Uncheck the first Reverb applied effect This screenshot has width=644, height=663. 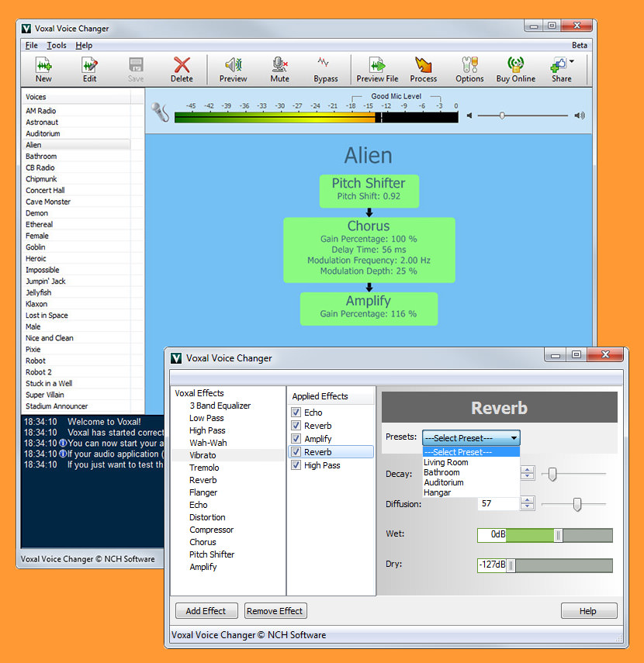click(x=296, y=426)
